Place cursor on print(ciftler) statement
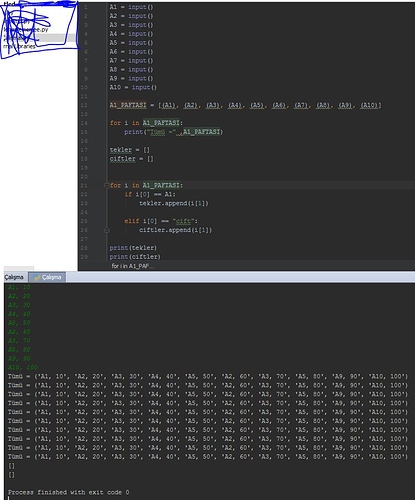Viewport: 415px width, 500px height. point(135,257)
